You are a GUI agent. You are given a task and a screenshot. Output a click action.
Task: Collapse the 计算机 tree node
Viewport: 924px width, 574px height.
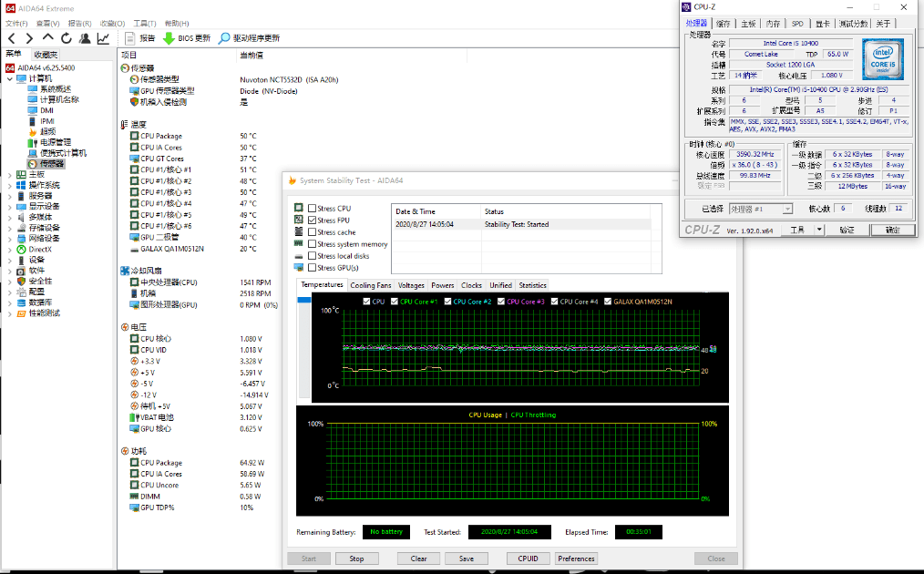(10, 78)
